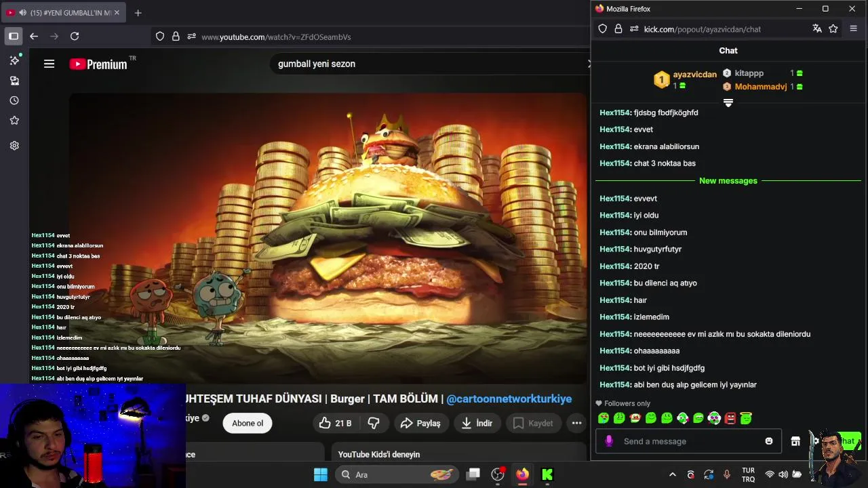Viewport: 868px width, 488px height.
Task: Open the Kick window shield icon
Action: pos(602,29)
